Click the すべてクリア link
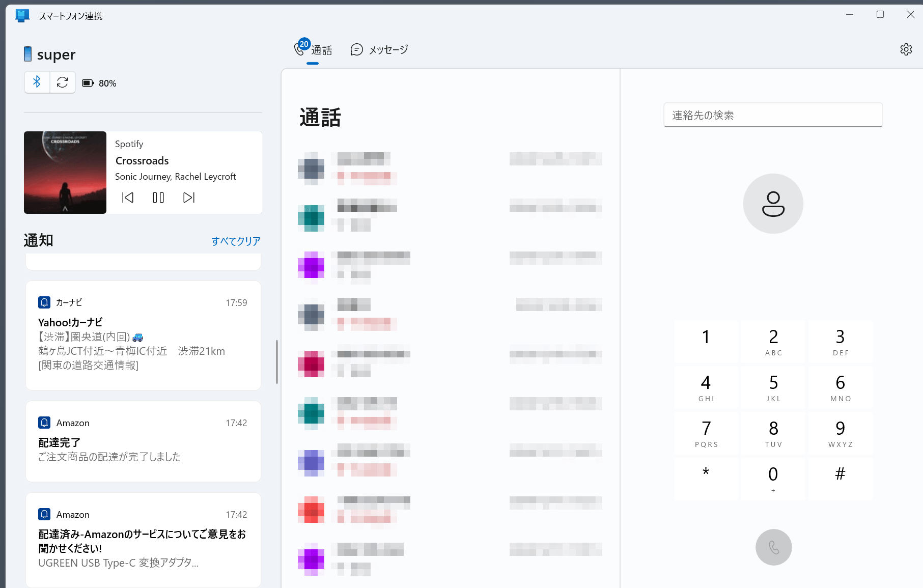 coord(236,241)
